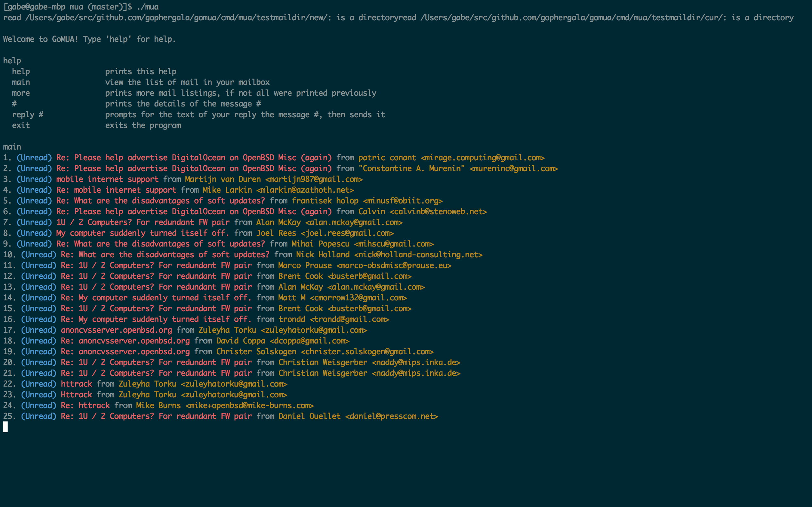Image resolution: width=812 pixels, height=507 pixels.
Task: Click the Mihai Popescu sender name
Action: (x=320, y=244)
